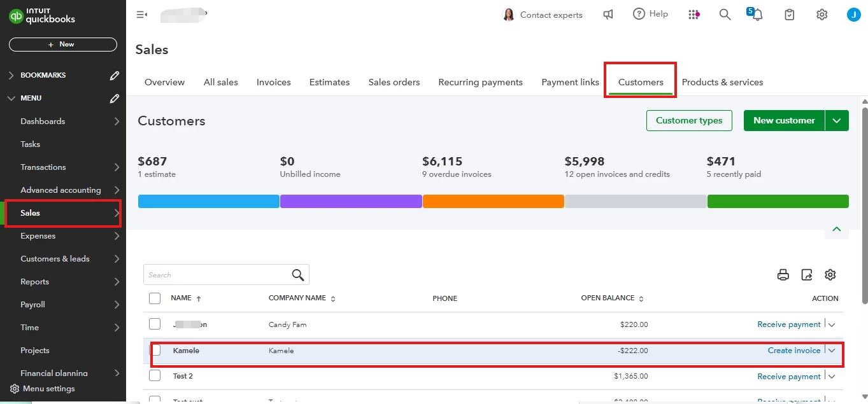The height and width of the screenshot is (404, 868).
Task: Switch to All sales tab
Action: (x=221, y=82)
